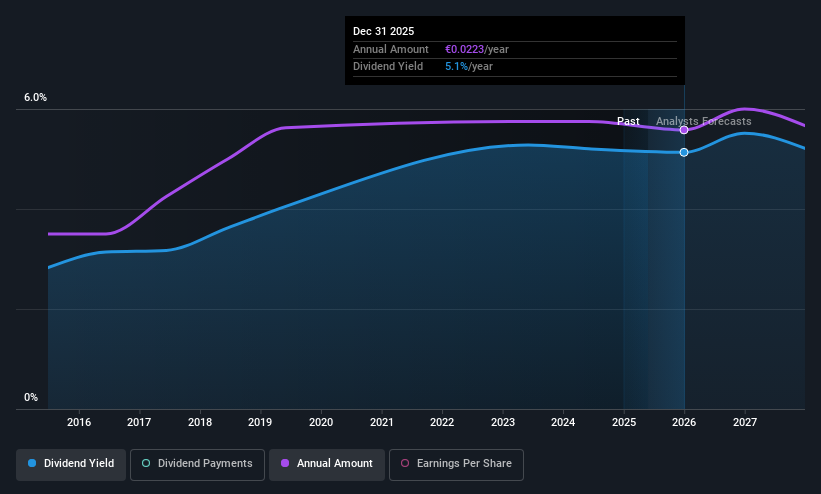The height and width of the screenshot is (494, 821).
Task: Toggle the Annual Amount legend button
Action: pos(327,465)
